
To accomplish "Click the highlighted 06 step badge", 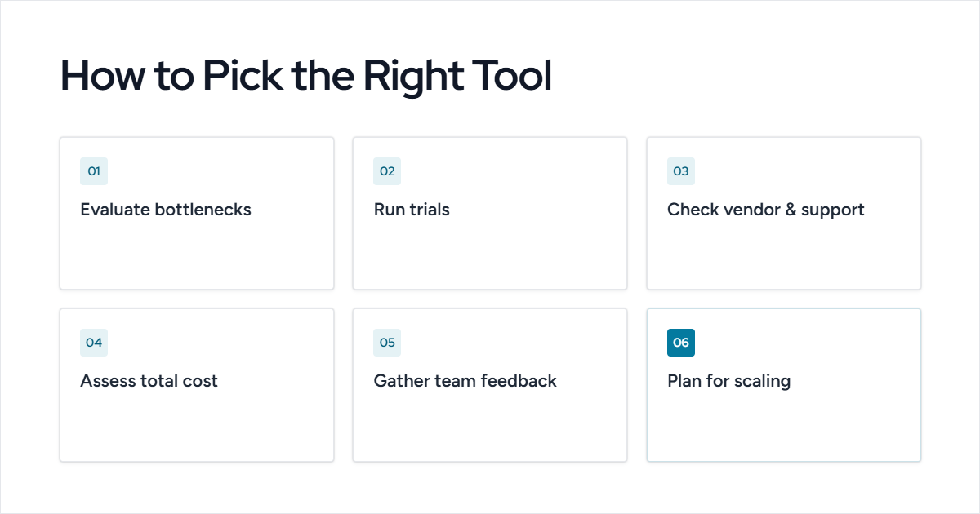I will [x=681, y=343].
